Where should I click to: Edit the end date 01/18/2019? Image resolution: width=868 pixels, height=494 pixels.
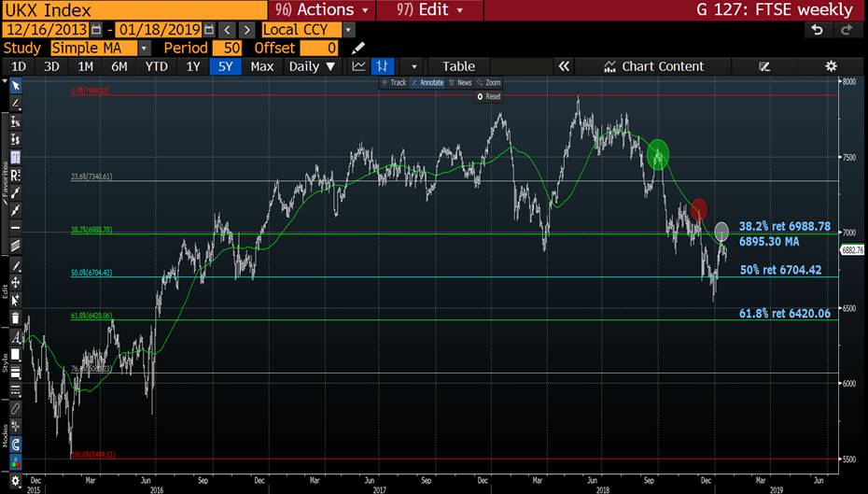159,29
